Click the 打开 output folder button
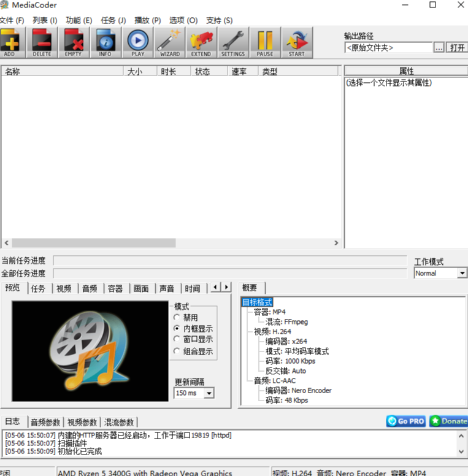The width and height of the screenshot is (468, 476). coord(457,48)
